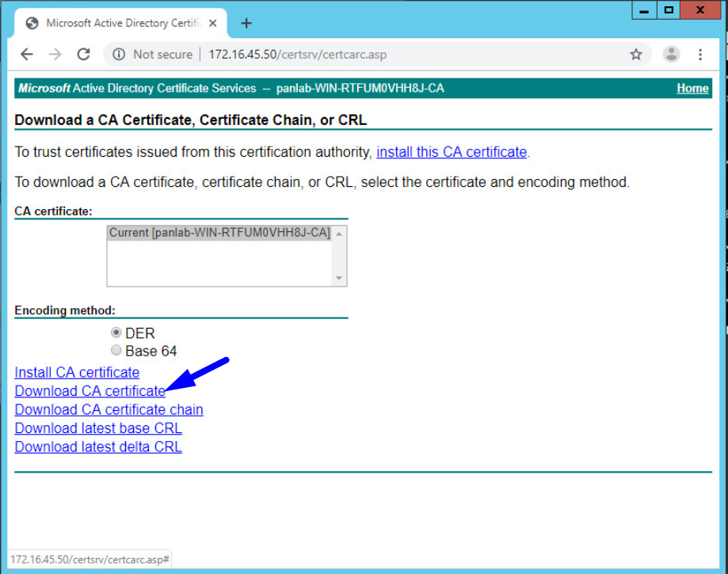Select the Base 64 encoding radio button
Screen dimensions: 728x574
(116, 351)
